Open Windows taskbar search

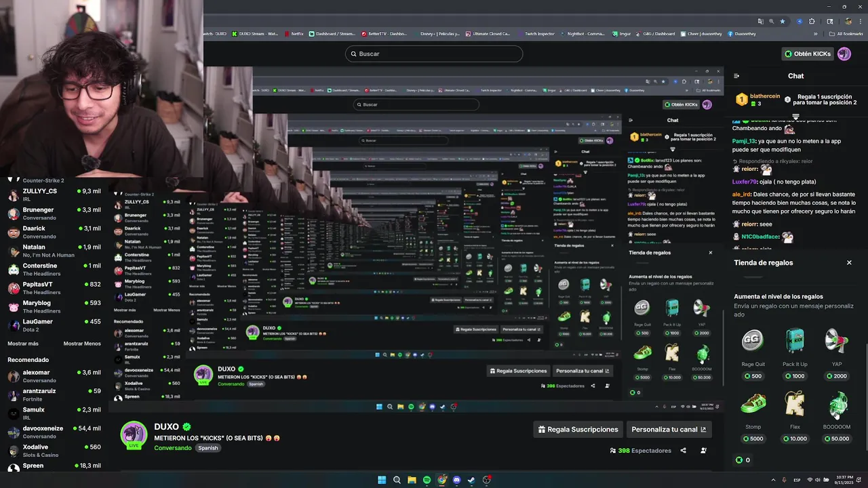tap(397, 480)
